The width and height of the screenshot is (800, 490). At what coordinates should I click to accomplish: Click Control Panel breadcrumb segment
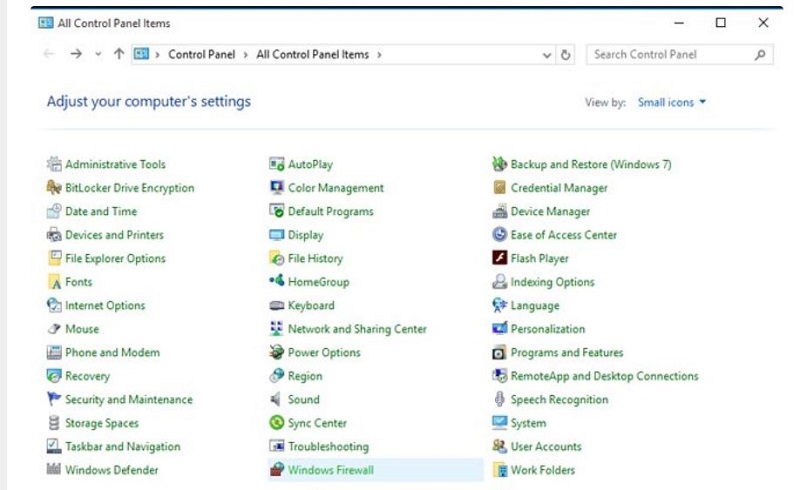[x=202, y=54]
